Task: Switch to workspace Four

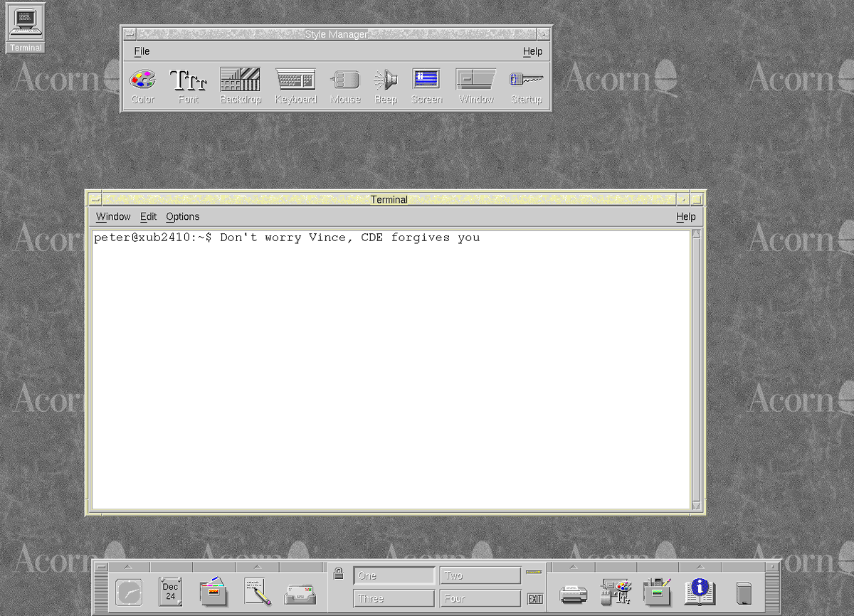Action: [x=480, y=598]
